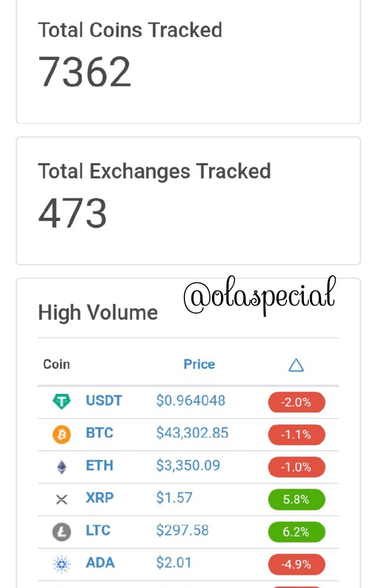Screen dimensions: 377x588
Task: Sort the table by Coin header
Action: pos(57,364)
